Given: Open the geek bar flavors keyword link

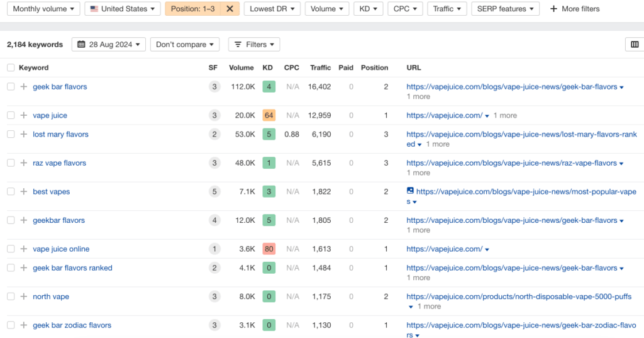Looking at the screenshot, I should point(60,87).
